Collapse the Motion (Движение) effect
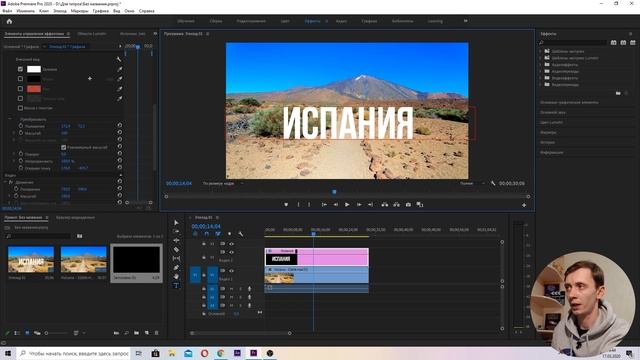Viewport: 640px width, 360px height. tap(5, 182)
